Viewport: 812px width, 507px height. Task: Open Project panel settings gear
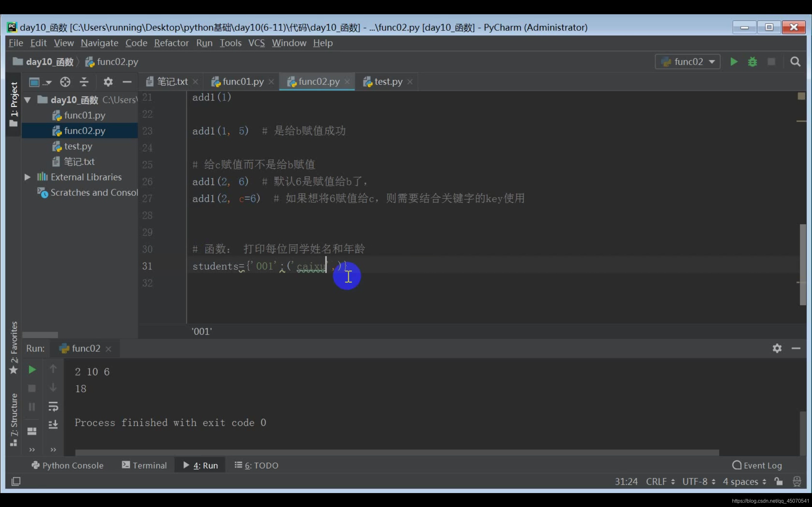(108, 81)
